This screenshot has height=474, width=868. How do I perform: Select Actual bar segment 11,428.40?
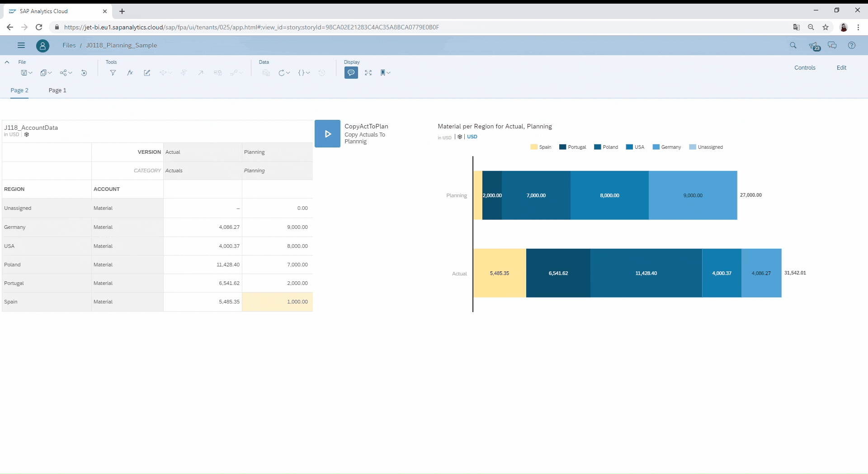click(646, 273)
